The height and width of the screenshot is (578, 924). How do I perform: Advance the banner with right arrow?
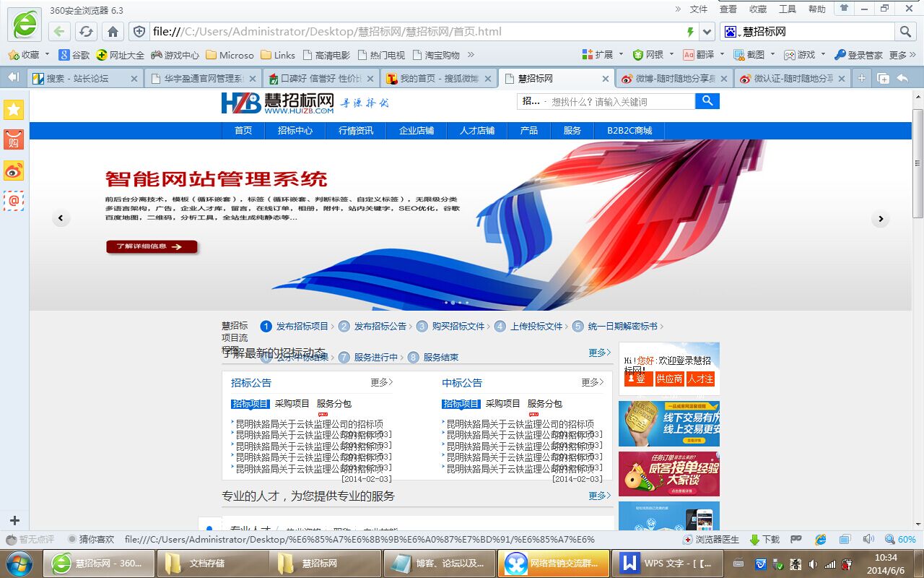coord(880,219)
